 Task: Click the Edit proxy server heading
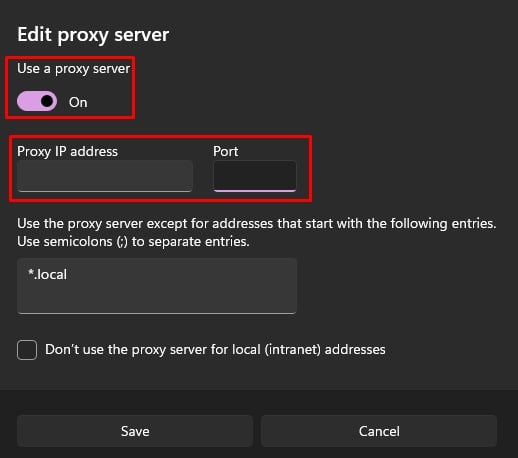[93, 35]
